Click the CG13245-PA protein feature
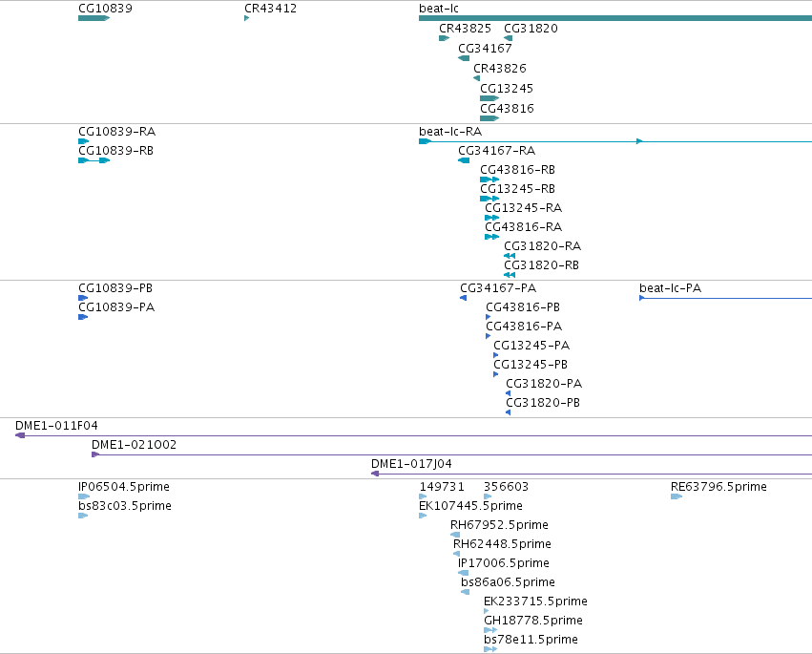The height and width of the screenshot is (654, 812). (x=495, y=355)
